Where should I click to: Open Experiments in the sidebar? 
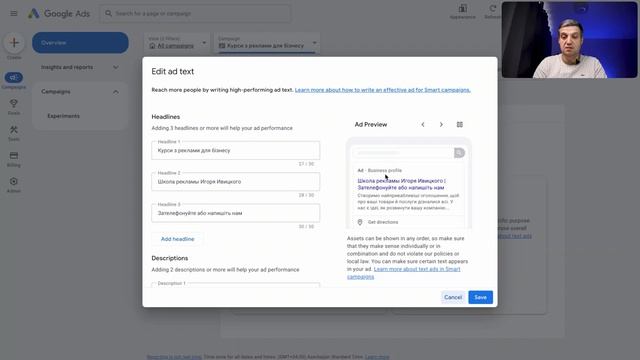click(63, 116)
